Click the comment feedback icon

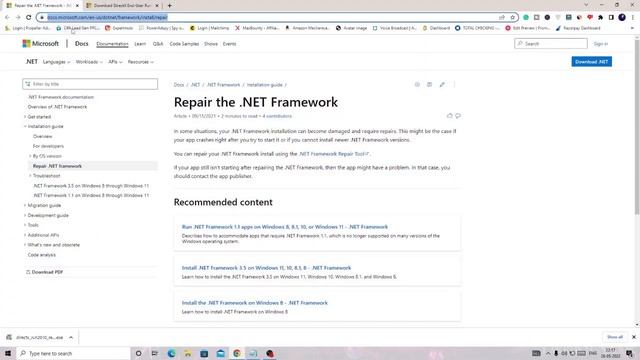(x=458, y=116)
